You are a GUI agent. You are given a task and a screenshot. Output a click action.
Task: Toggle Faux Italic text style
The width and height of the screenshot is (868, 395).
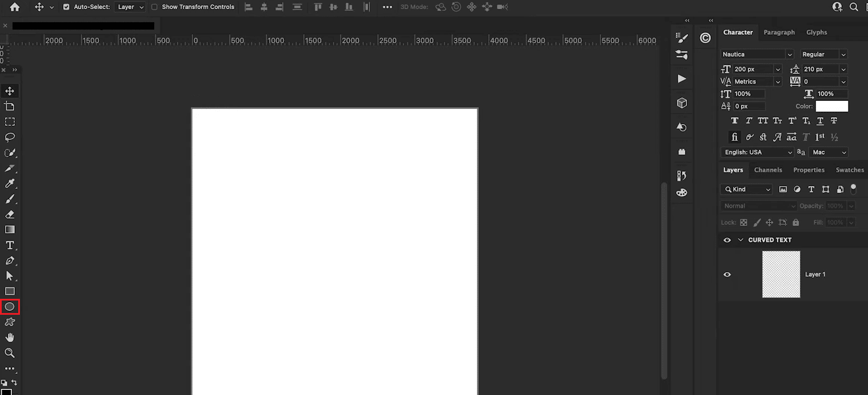point(748,121)
